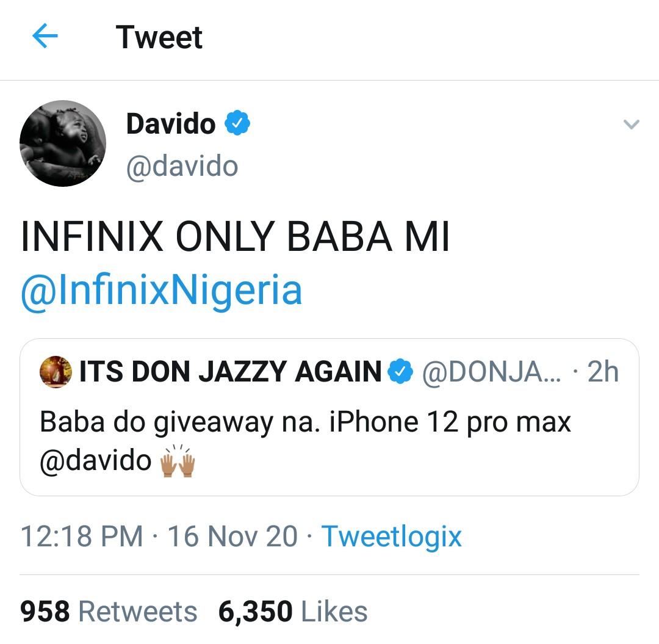Open Davido's profile picture

tap(63, 143)
